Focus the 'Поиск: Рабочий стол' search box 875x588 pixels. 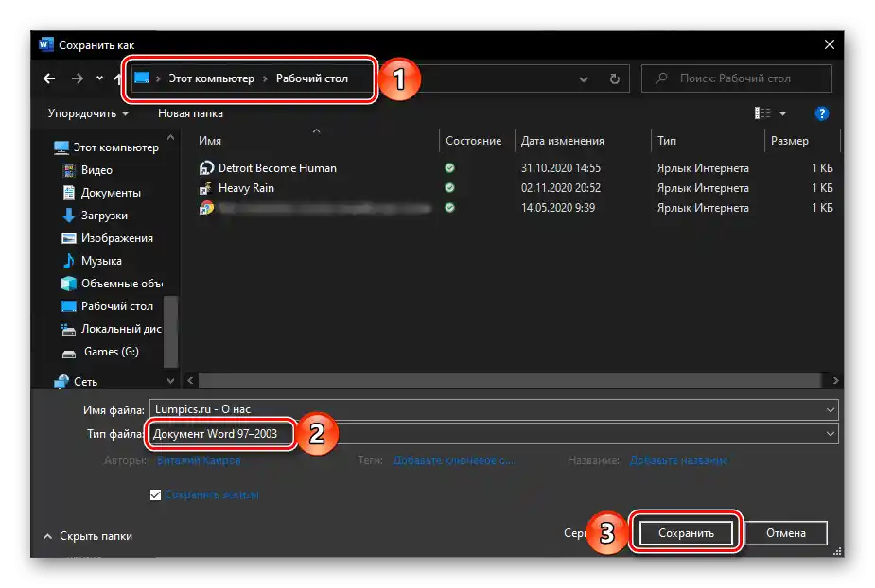(x=737, y=78)
